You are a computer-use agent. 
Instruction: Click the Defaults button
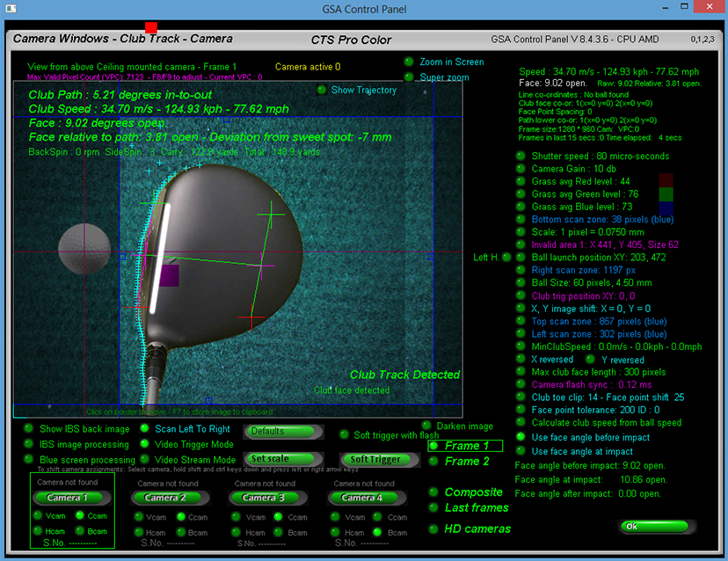[x=283, y=432]
